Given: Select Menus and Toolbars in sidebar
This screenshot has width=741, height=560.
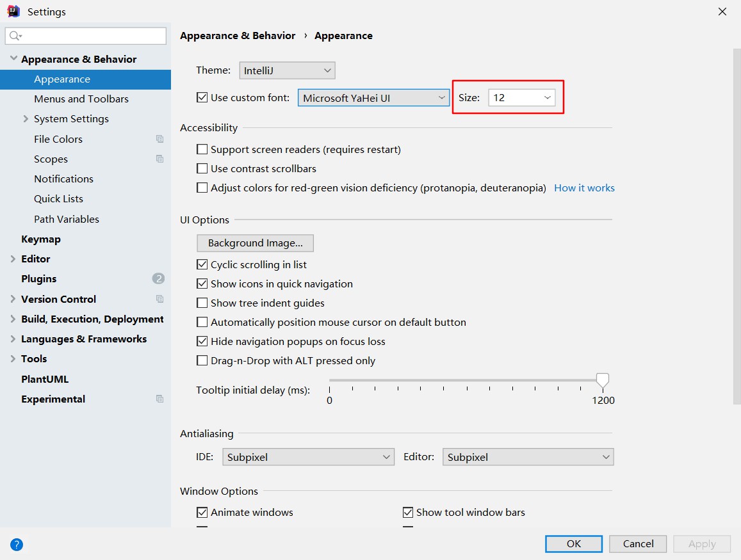Looking at the screenshot, I should pos(81,99).
